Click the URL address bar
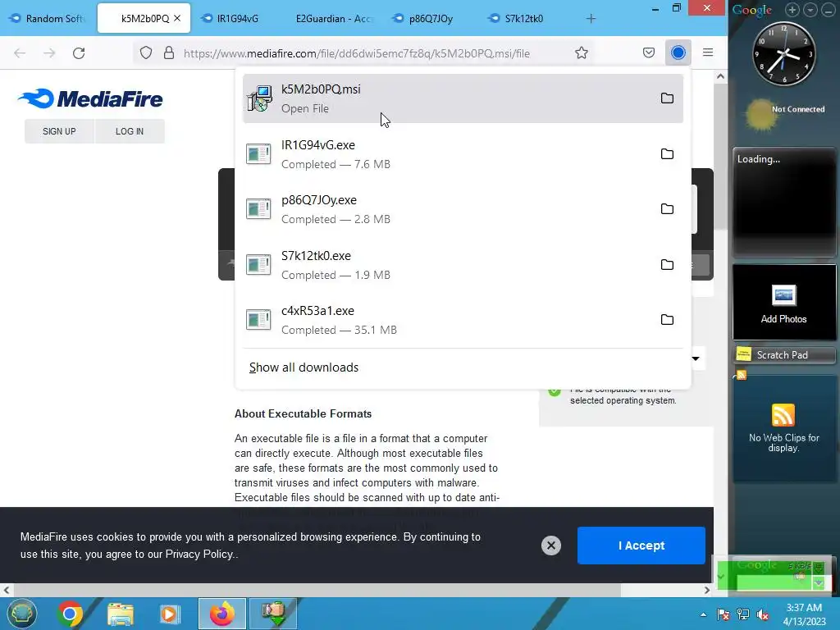 click(364, 53)
